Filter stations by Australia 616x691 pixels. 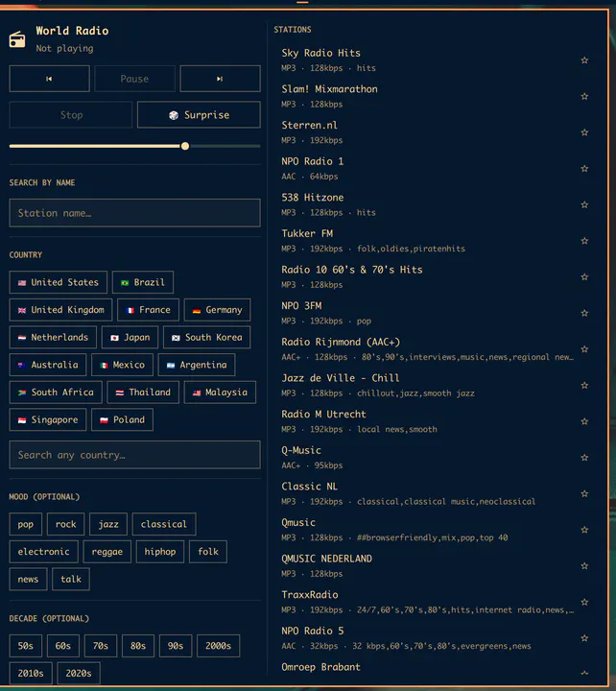pyautogui.click(x=48, y=365)
